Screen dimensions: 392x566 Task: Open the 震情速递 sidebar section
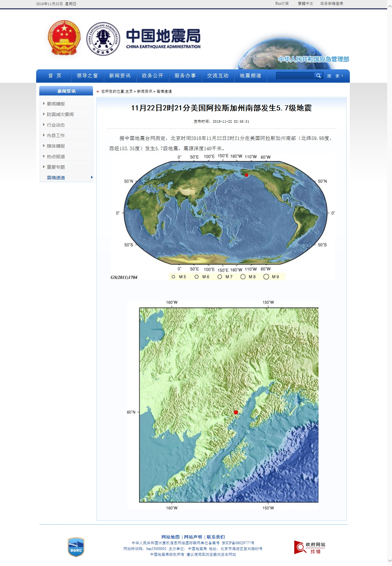(x=56, y=178)
